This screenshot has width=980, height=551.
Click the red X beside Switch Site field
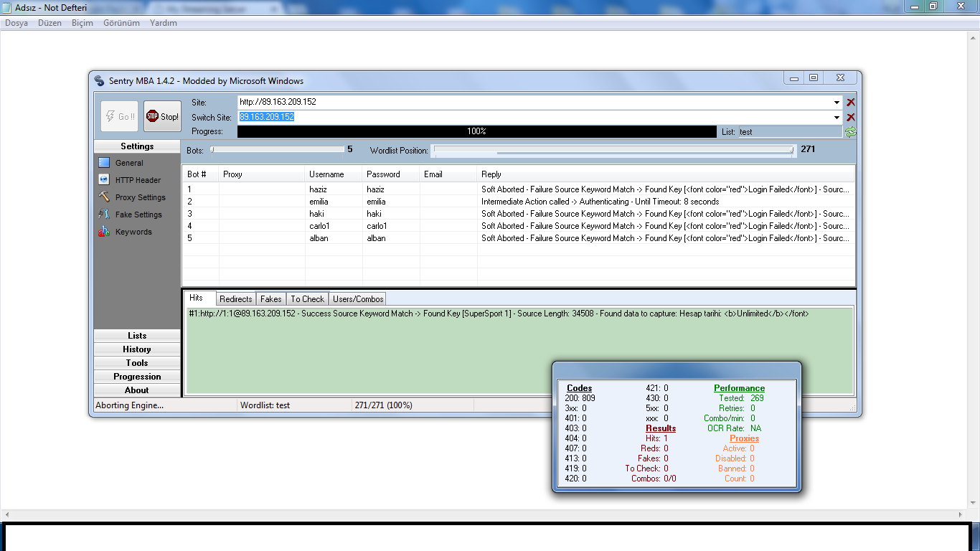click(x=851, y=118)
